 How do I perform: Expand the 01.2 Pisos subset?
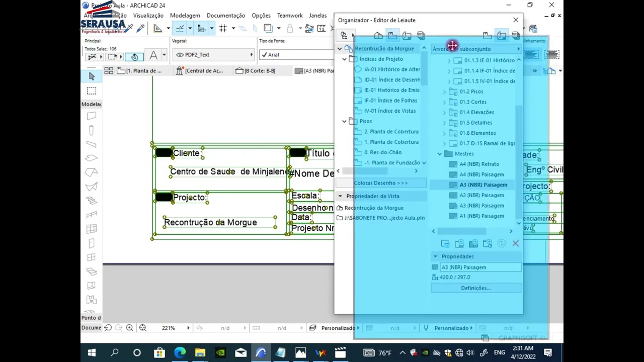[445, 92]
